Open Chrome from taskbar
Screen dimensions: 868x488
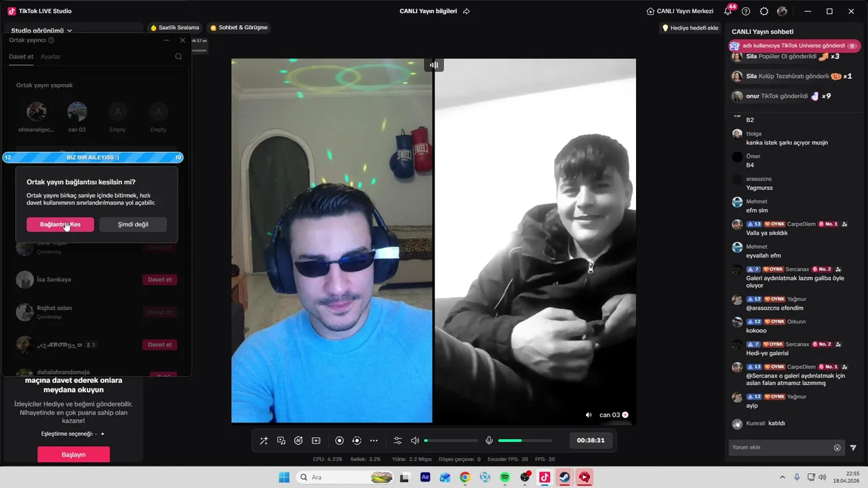pyautogui.click(x=465, y=477)
